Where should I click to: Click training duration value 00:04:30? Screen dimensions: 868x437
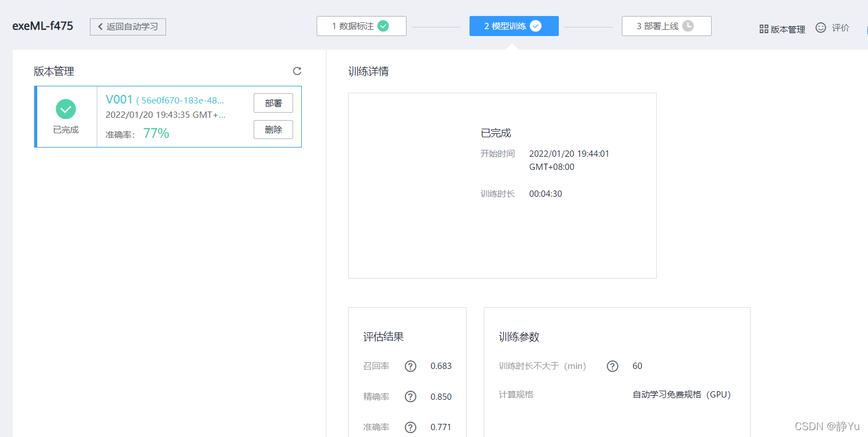point(546,194)
